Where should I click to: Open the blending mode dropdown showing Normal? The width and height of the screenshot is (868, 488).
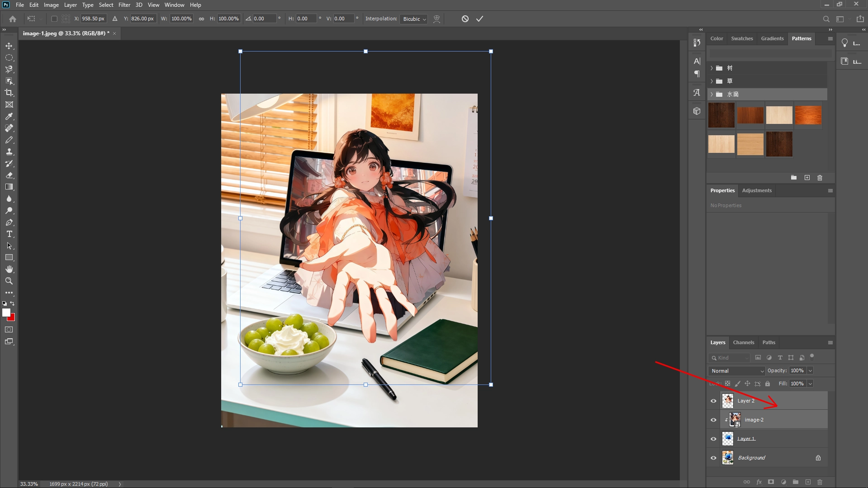pyautogui.click(x=736, y=370)
